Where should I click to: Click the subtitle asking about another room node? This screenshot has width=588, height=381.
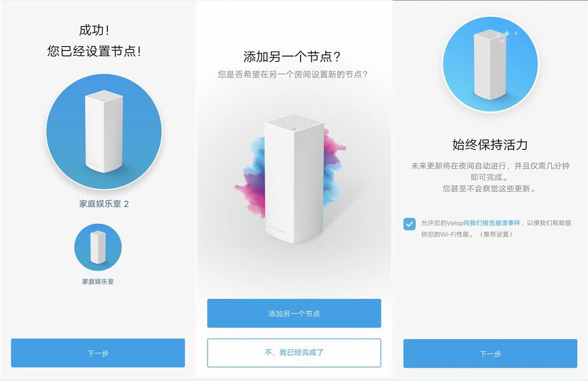[x=293, y=74]
